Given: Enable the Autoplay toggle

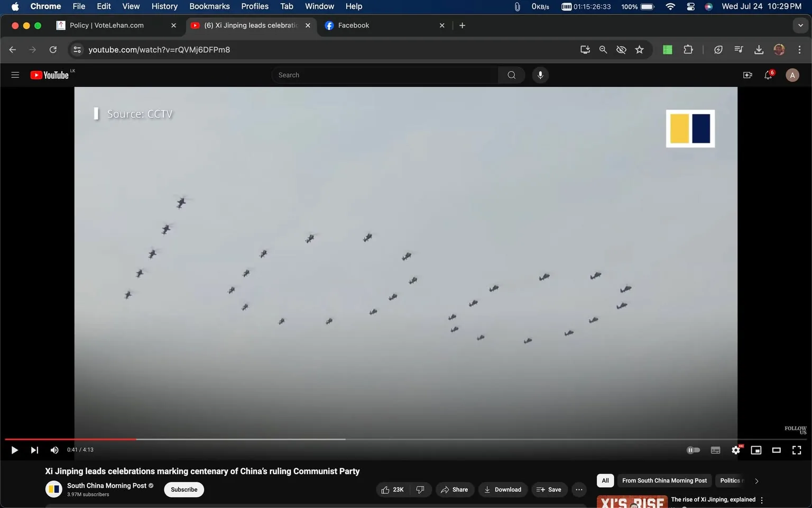Looking at the screenshot, I should click(693, 450).
